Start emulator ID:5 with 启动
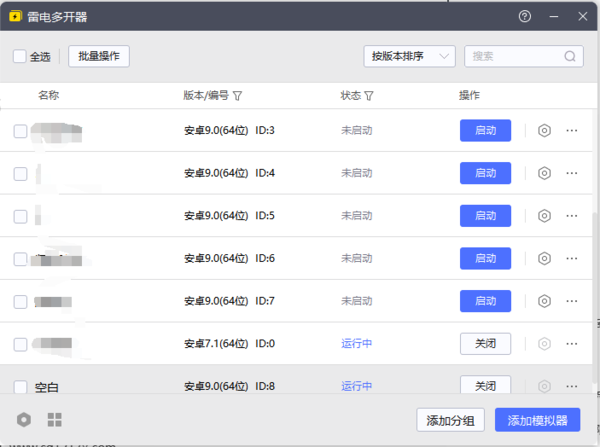The width and height of the screenshot is (600, 447). [x=485, y=216]
